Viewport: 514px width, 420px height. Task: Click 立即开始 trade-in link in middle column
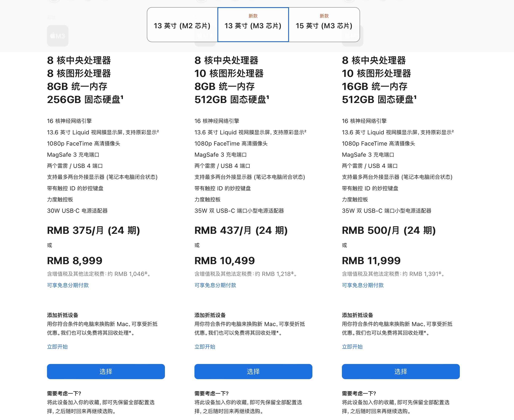coord(205,347)
